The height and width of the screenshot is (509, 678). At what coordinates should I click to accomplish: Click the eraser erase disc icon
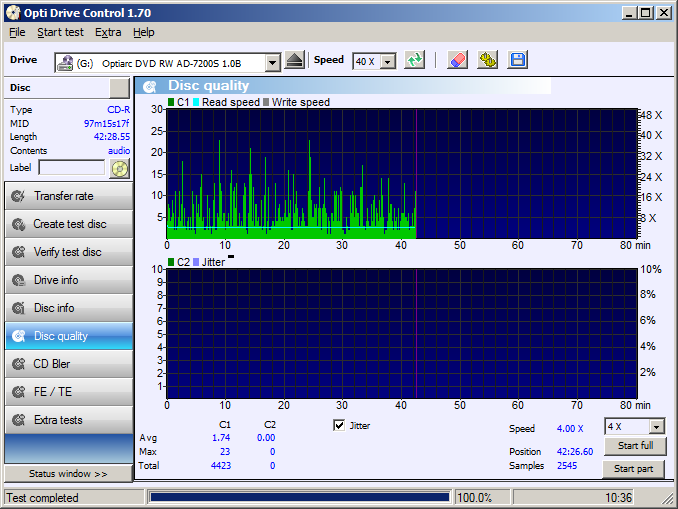point(457,60)
